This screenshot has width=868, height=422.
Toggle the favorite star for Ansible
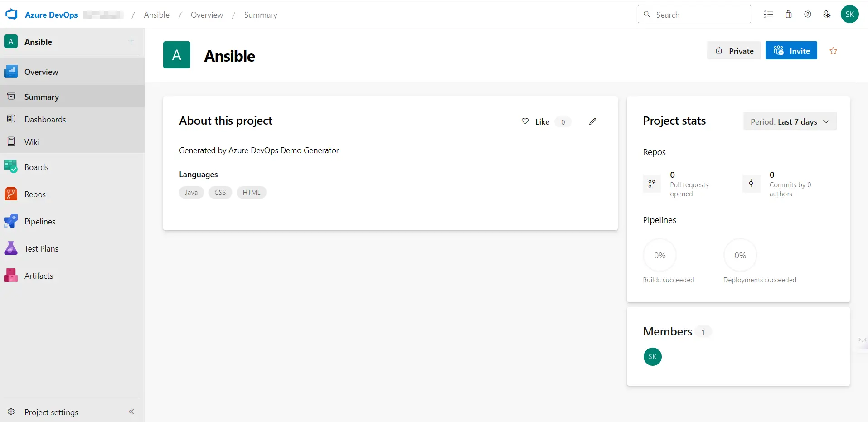833,51
